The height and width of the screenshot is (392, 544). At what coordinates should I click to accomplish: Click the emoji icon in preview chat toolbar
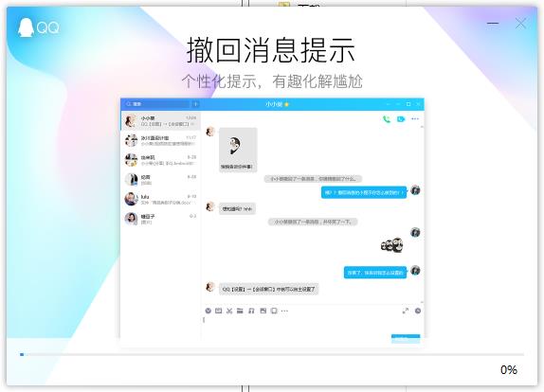209,311
